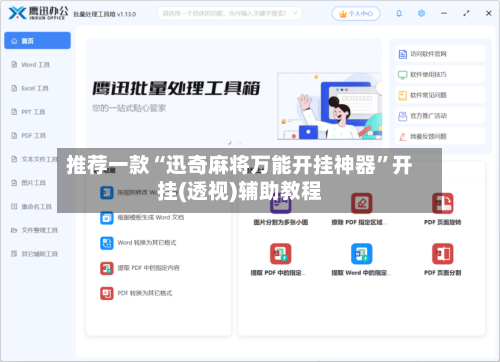Click the 根据模板生成 Word 文档 icon

107,218
